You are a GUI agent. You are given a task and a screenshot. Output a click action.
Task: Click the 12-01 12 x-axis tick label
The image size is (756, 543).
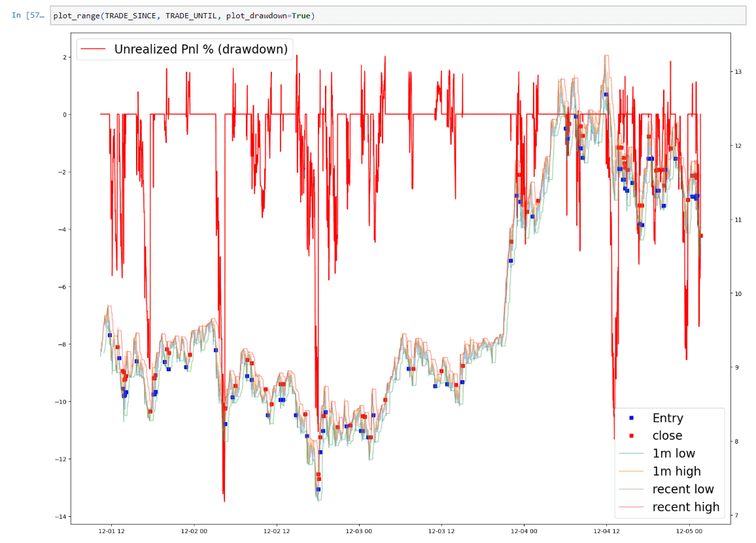click(x=111, y=531)
